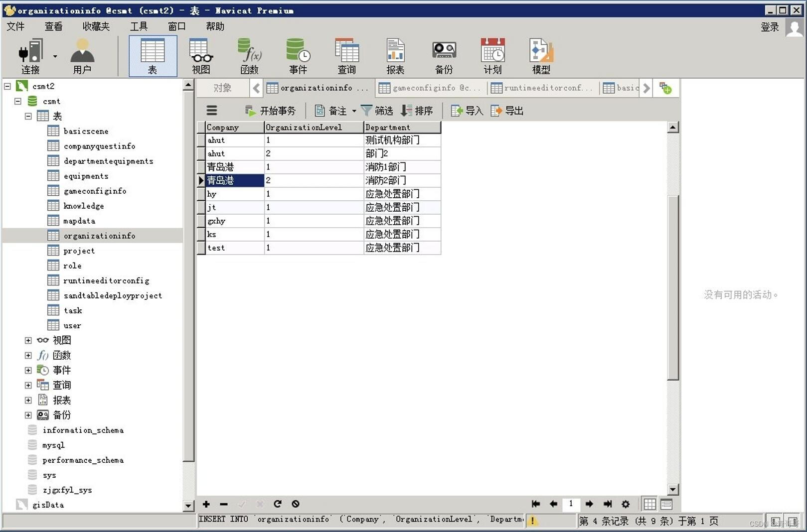The image size is (807, 532).
Task: Open record limit settings gear
Action: pyautogui.click(x=626, y=504)
